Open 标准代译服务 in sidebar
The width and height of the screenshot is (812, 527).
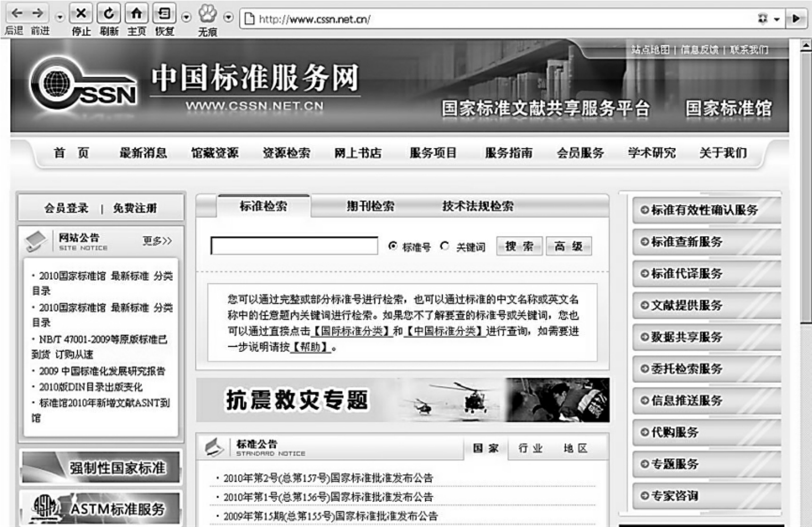click(x=707, y=274)
